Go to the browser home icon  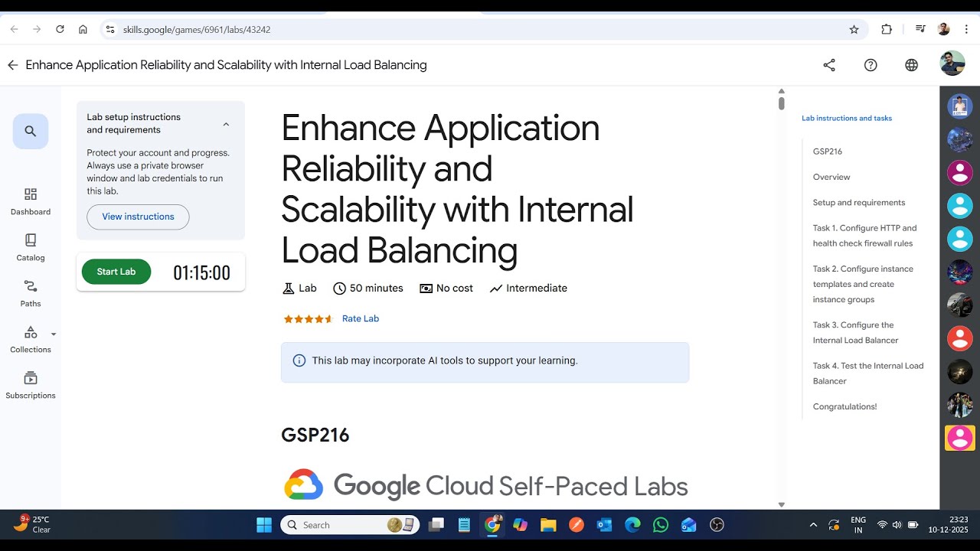pyautogui.click(x=83, y=29)
